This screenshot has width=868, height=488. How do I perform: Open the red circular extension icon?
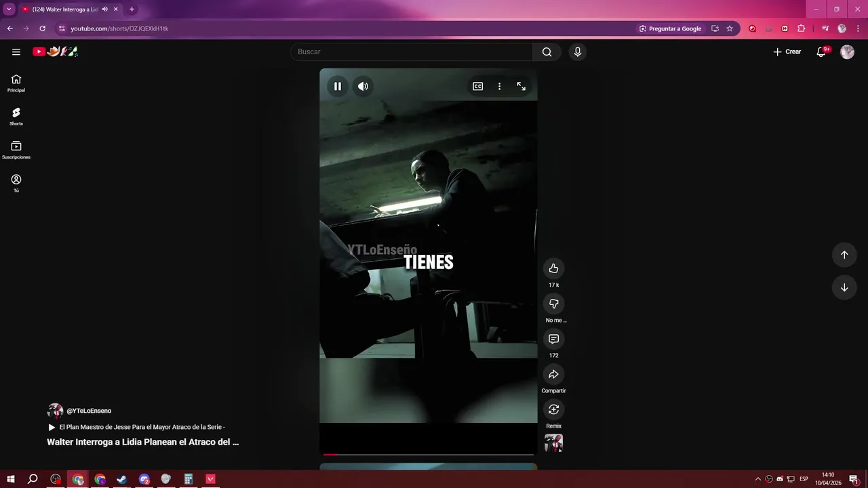[752, 28]
